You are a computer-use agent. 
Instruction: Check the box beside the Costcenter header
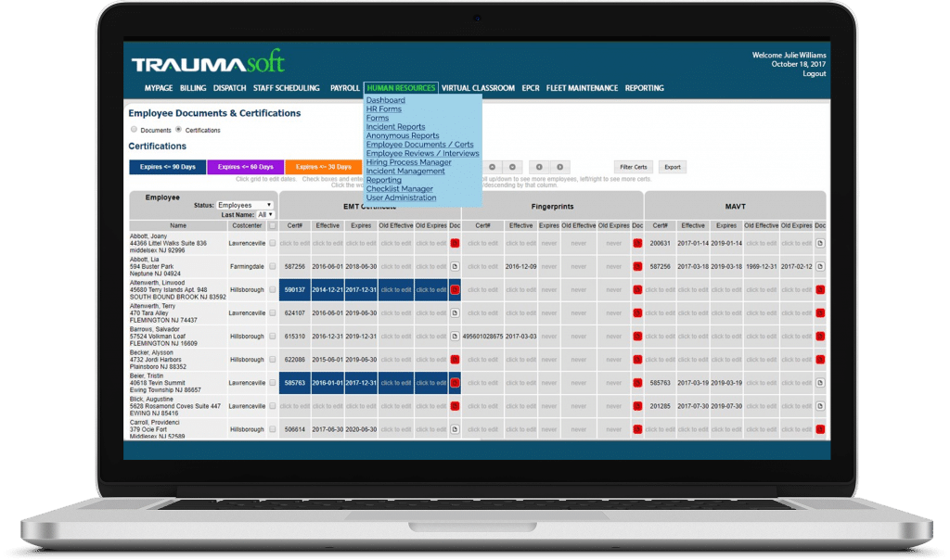tap(271, 225)
